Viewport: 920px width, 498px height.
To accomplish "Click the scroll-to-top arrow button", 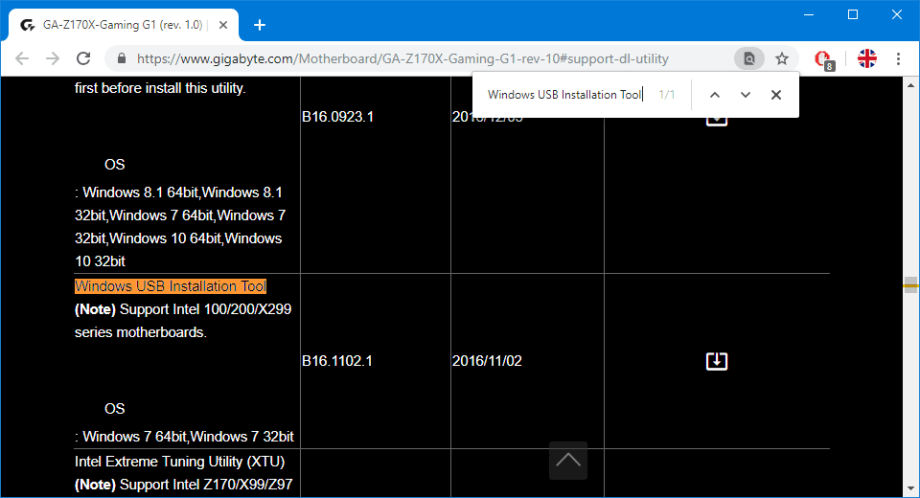I will [568, 460].
